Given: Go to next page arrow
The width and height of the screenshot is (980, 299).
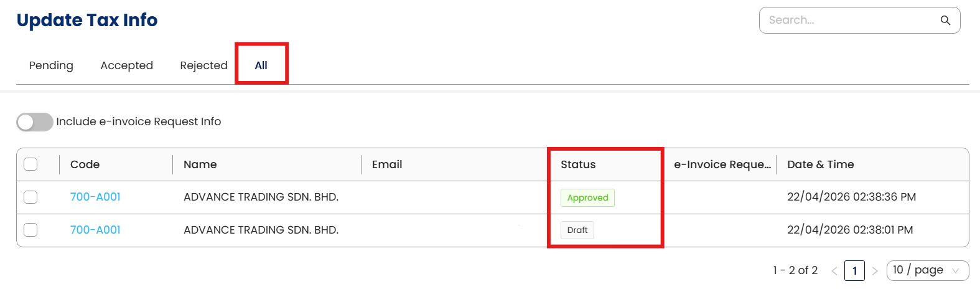Looking at the screenshot, I should pyautogui.click(x=875, y=271).
